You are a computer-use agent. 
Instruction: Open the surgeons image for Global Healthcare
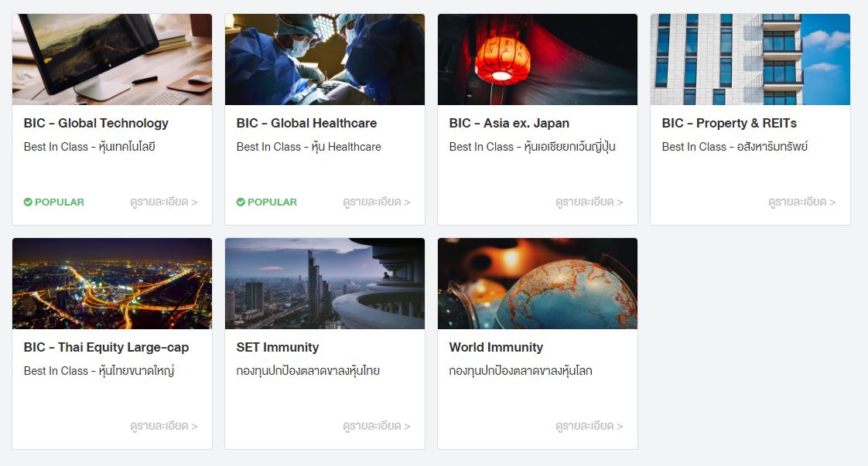tap(325, 60)
